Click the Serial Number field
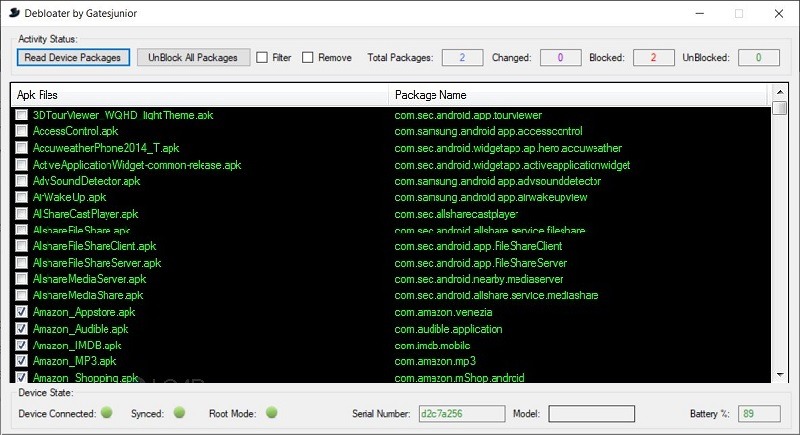800x435 pixels. 462,414
